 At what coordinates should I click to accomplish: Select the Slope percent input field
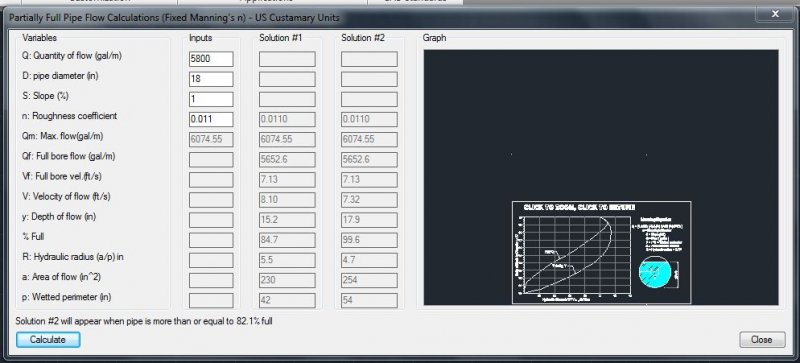[211, 99]
